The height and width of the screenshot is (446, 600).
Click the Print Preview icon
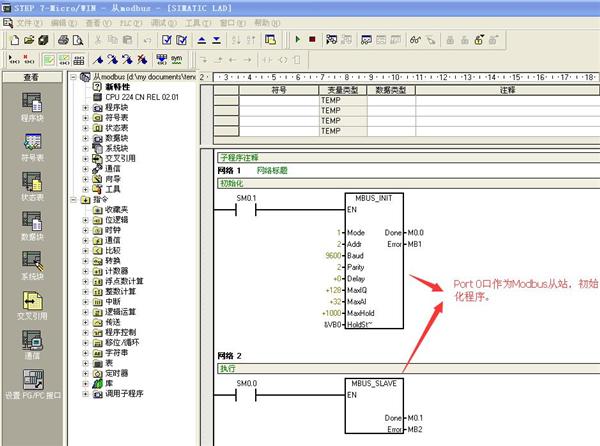(78, 40)
